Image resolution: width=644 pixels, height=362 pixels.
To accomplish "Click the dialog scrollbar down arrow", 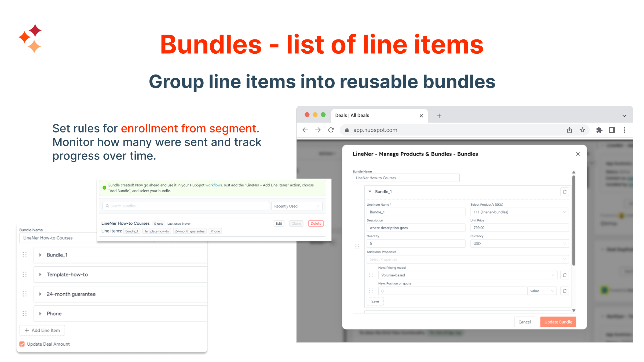I will pyautogui.click(x=574, y=310).
